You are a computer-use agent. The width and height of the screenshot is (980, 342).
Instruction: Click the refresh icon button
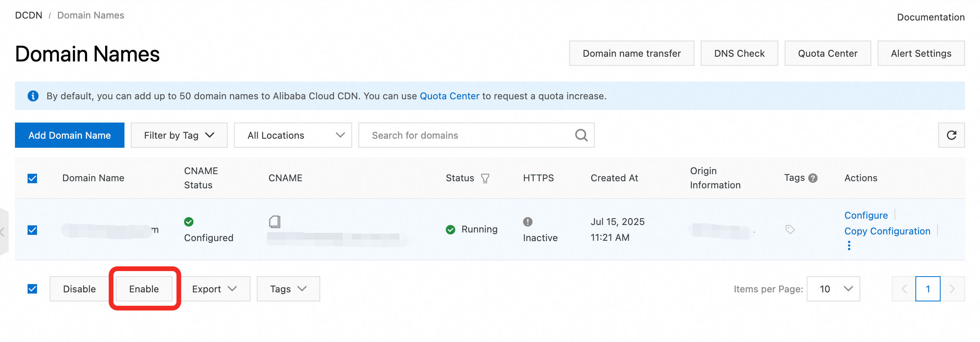tap(951, 135)
